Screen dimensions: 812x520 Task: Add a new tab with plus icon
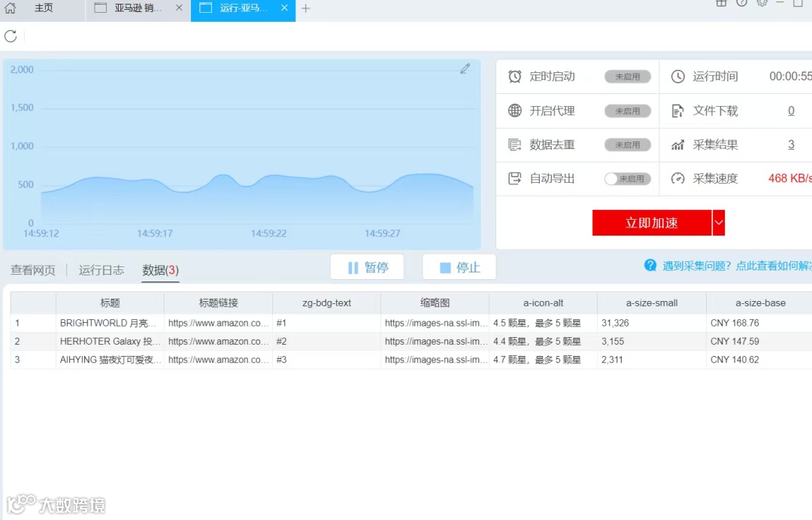305,8
